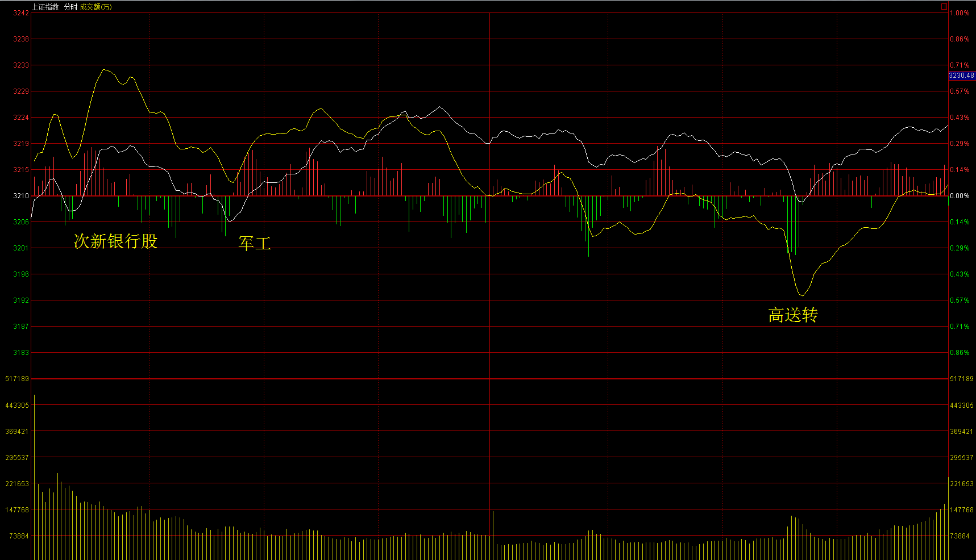Click the yellow line's lowest trough above 高送转
This screenshot has height=560, width=976.
(802, 295)
